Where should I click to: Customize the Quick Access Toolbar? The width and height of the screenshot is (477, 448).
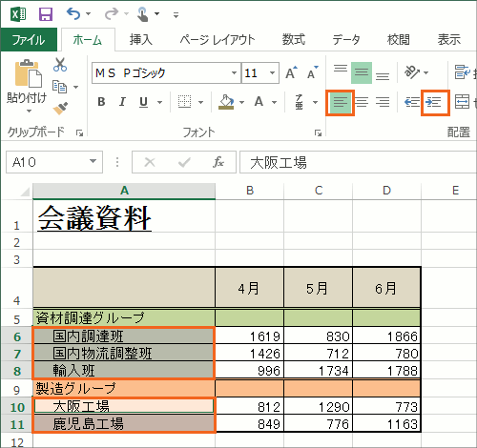coord(176,14)
